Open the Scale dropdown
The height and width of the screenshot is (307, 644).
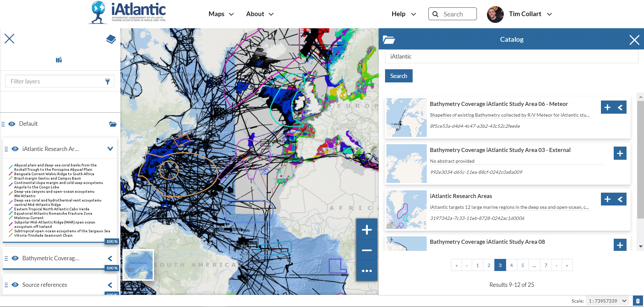pyautogui.click(x=608, y=301)
